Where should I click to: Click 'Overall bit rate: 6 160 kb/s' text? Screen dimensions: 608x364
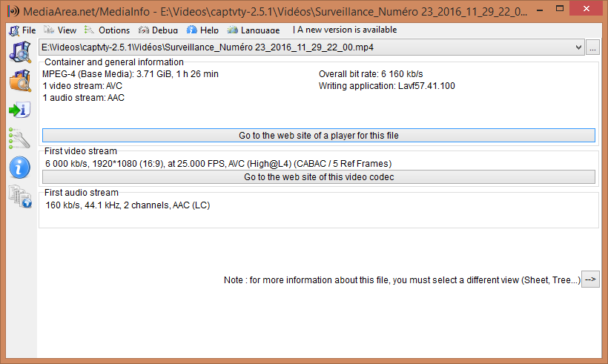pyautogui.click(x=371, y=74)
